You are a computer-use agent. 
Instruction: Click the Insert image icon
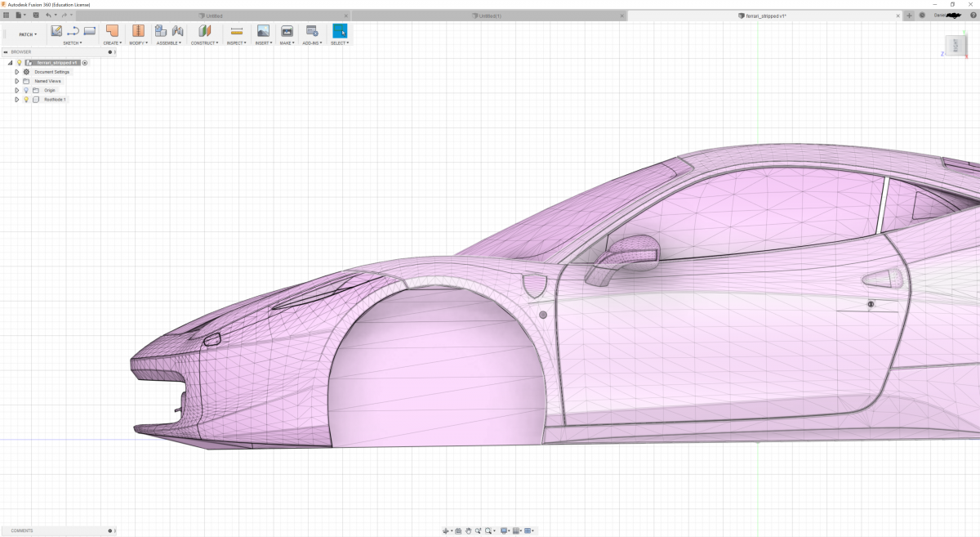tap(263, 31)
